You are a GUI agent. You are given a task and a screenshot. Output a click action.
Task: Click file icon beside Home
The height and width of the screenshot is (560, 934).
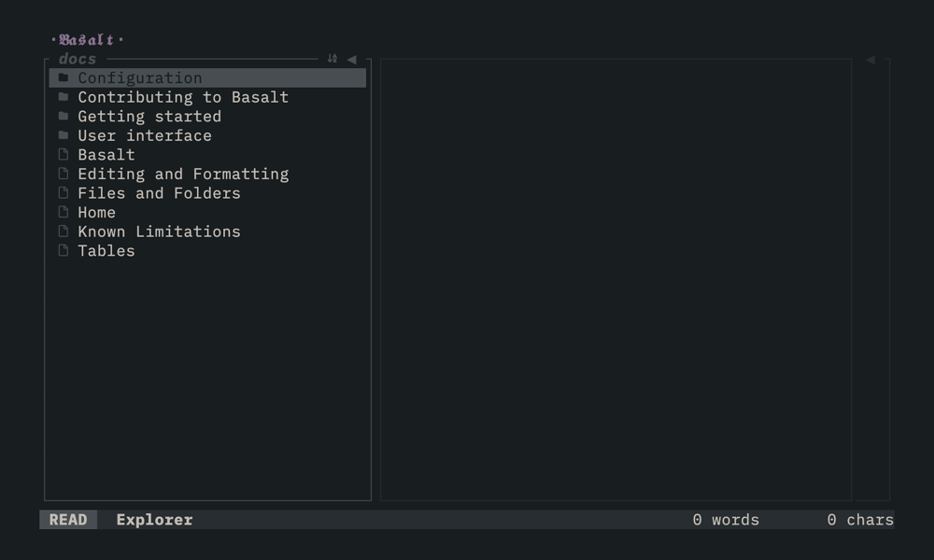click(x=64, y=211)
